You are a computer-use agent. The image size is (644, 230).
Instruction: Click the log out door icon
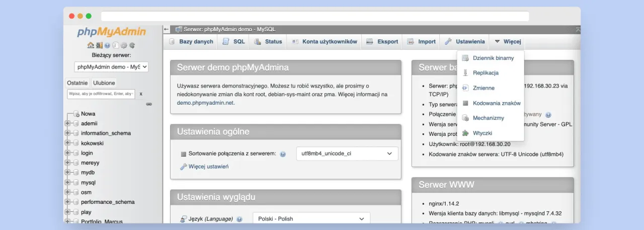click(99, 45)
